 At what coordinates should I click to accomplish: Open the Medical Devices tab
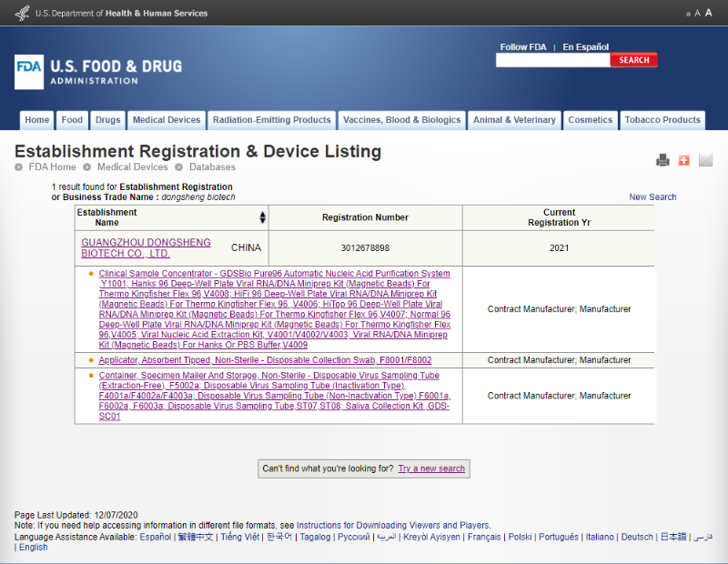tap(167, 120)
